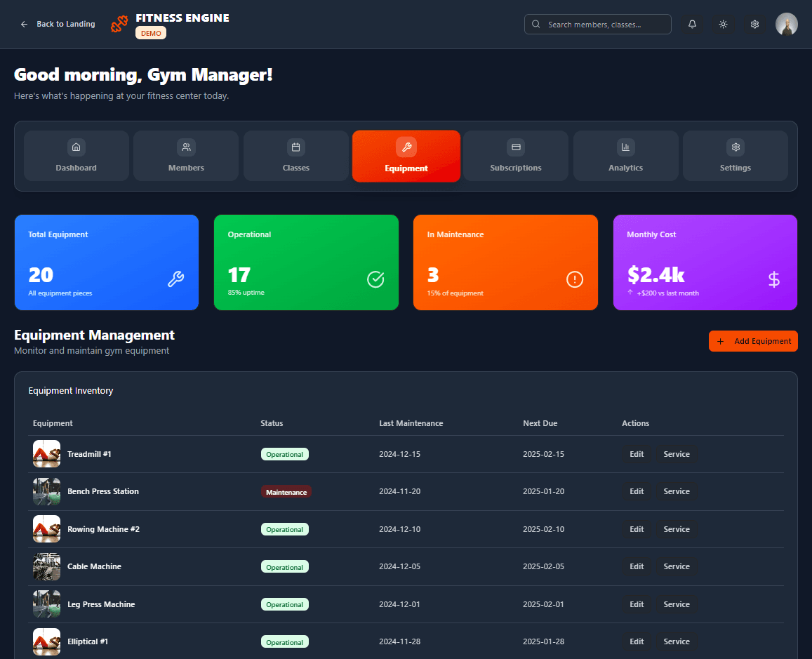812x659 pixels.
Task: Service Elliptical #1
Action: pos(677,641)
